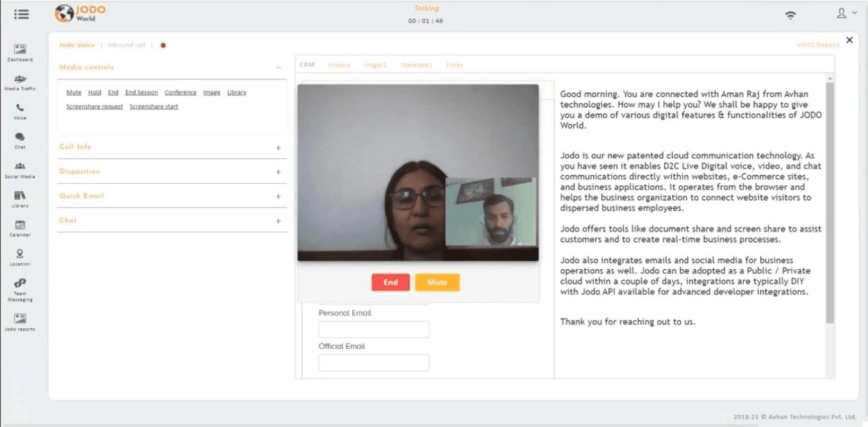Click the Mute media control link

click(74, 92)
